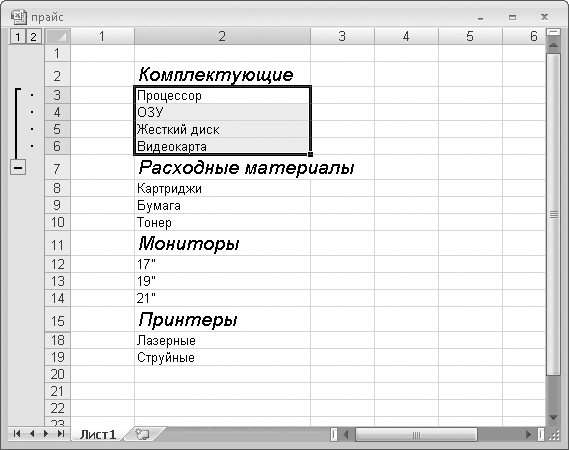Insert new worksheet icon next to Лист1
This screenshot has height=450, width=569.
tap(142, 434)
